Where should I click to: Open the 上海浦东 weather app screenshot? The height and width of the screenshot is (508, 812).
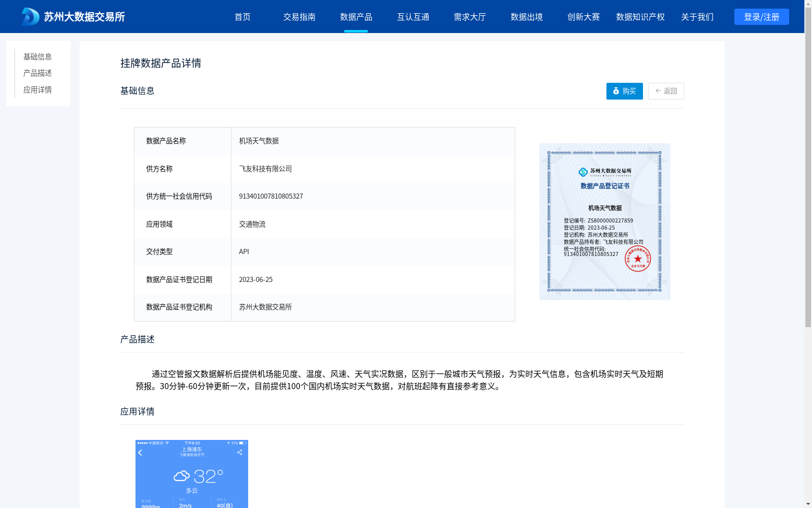coord(192,474)
